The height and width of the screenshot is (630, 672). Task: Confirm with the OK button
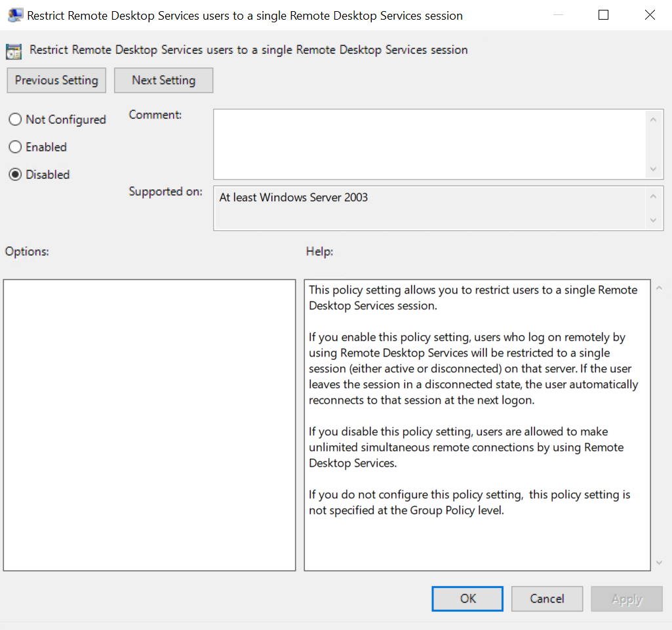[467, 599]
